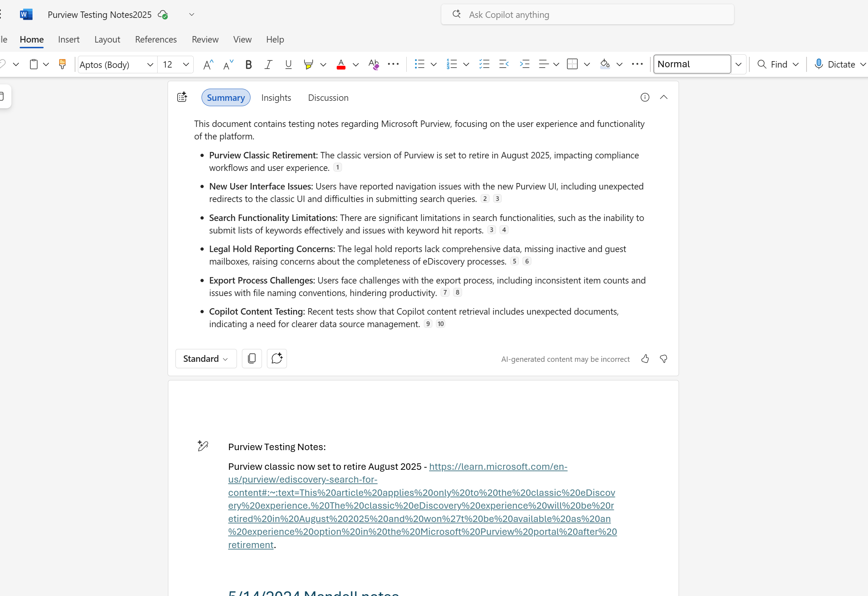Switch to the Insights tab
Image resolution: width=868 pixels, height=596 pixels.
(x=276, y=98)
